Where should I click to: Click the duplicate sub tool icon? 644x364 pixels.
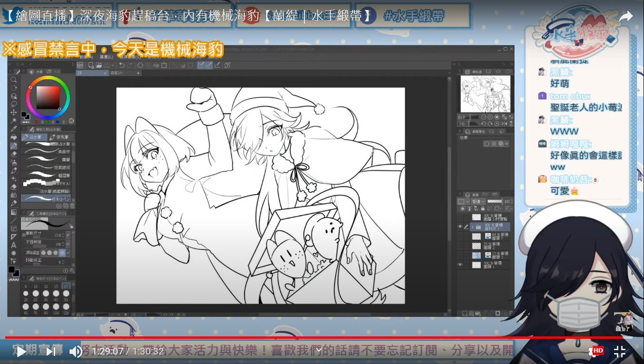click(x=65, y=206)
